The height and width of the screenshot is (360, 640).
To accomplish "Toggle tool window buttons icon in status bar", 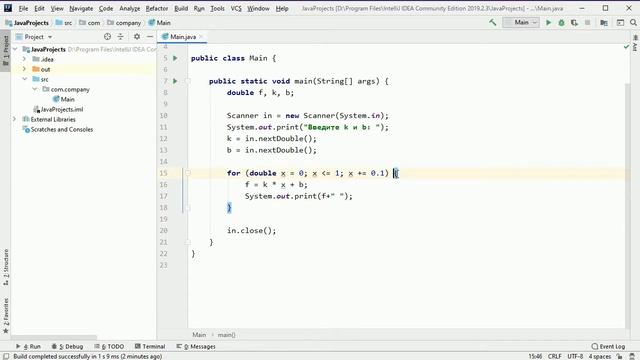I will click(6, 356).
